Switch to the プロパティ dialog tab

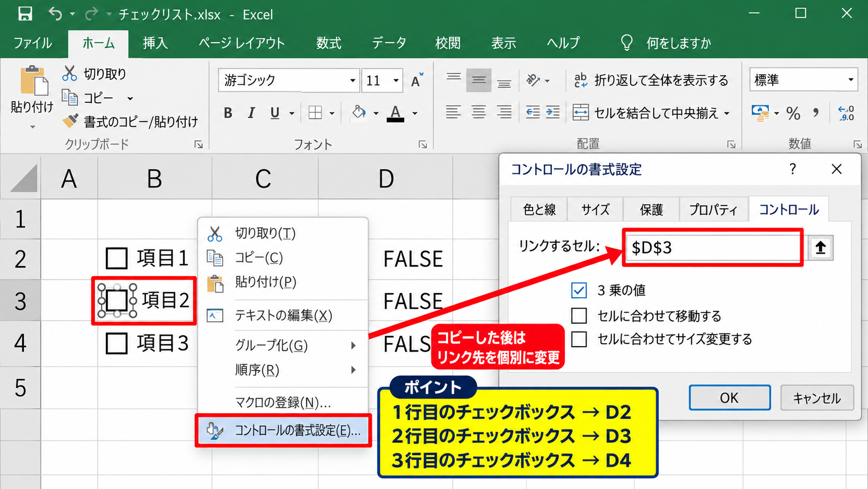coord(713,209)
